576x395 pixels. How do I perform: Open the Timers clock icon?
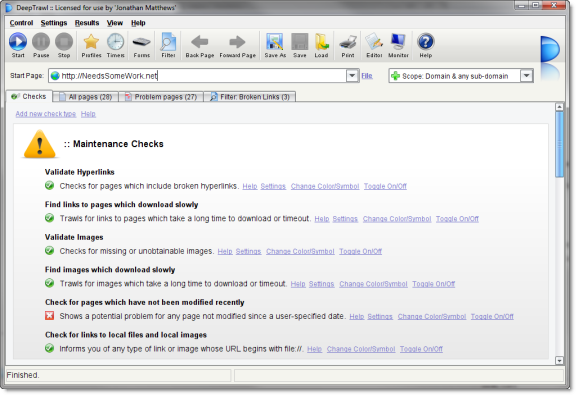coord(115,45)
